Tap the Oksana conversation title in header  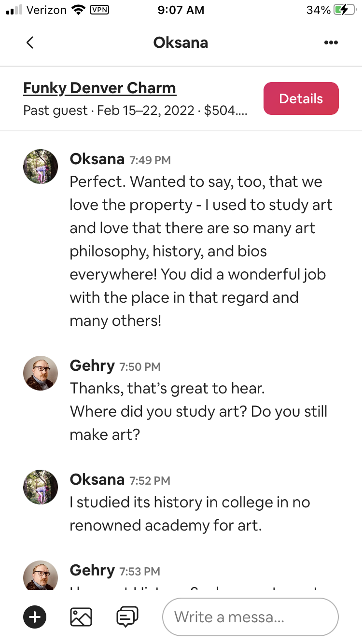click(x=181, y=42)
